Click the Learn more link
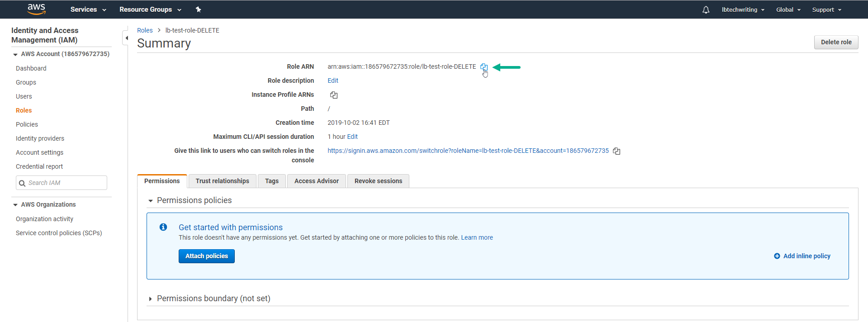The height and width of the screenshot is (322, 868). click(x=477, y=237)
